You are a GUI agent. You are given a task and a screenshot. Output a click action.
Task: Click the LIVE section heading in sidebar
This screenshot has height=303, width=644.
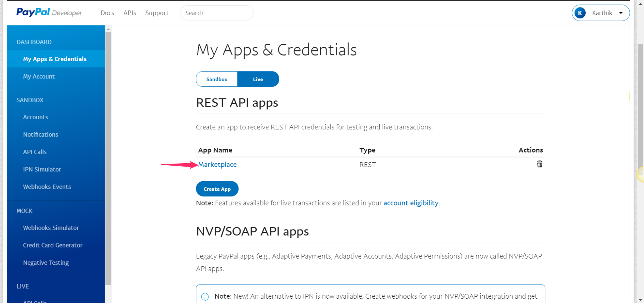tap(23, 287)
